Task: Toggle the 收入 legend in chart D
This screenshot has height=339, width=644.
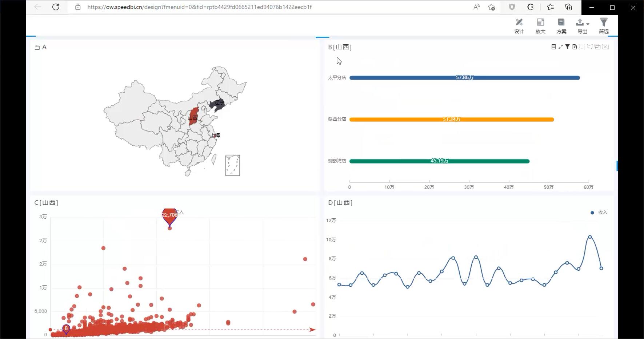Action: pyautogui.click(x=599, y=213)
